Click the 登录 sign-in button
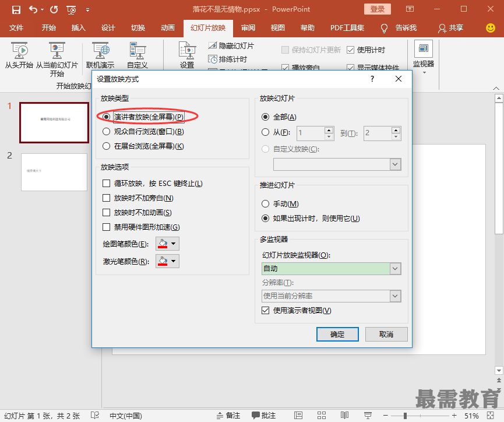Screen dimensions: 504x422 coord(378,9)
